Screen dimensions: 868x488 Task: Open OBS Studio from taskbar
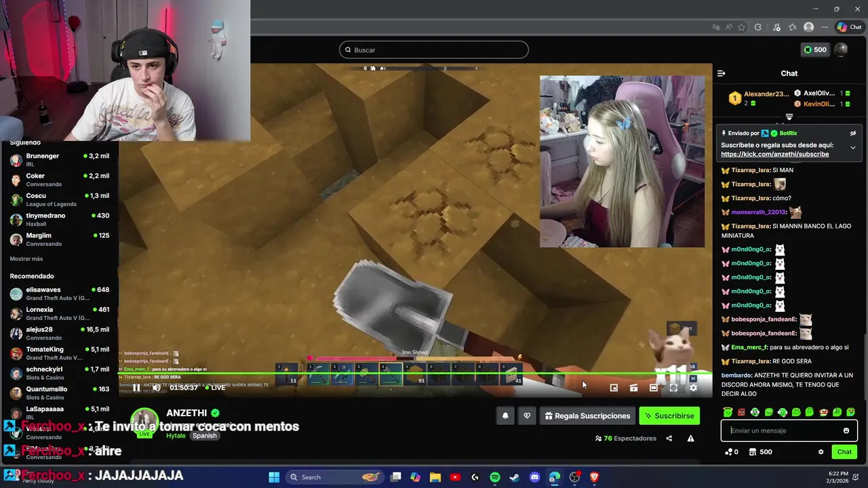[x=574, y=477]
